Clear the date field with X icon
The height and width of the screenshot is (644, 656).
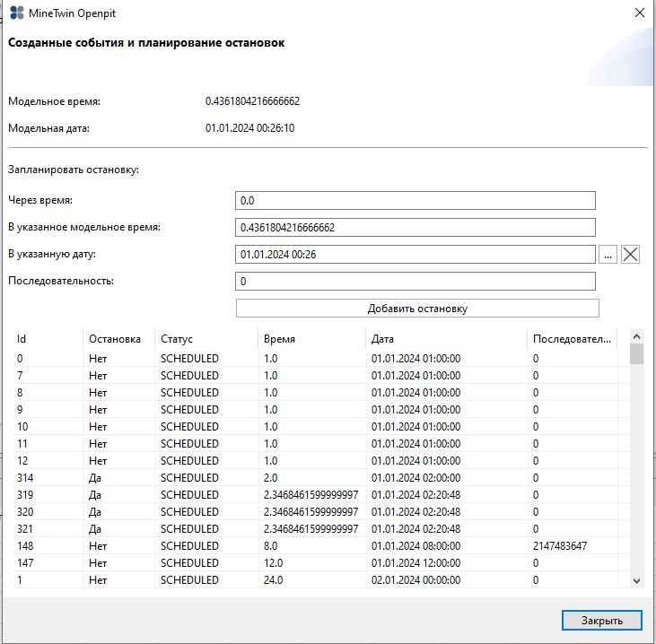coord(630,254)
